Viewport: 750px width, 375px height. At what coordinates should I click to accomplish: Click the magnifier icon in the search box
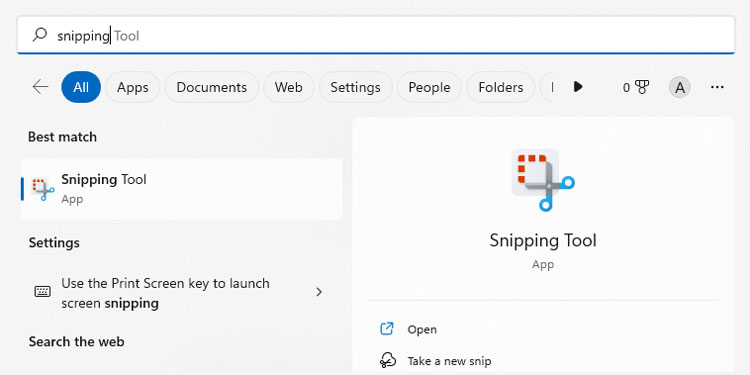[39, 35]
